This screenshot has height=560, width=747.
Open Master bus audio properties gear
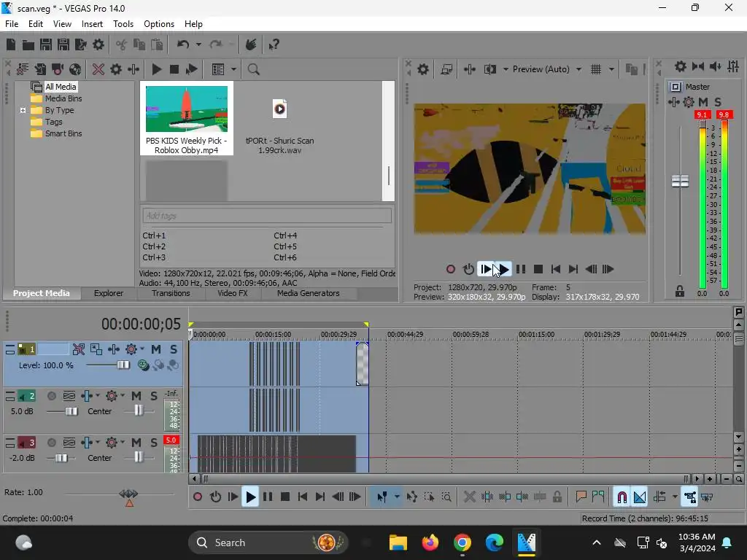click(681, 66)
